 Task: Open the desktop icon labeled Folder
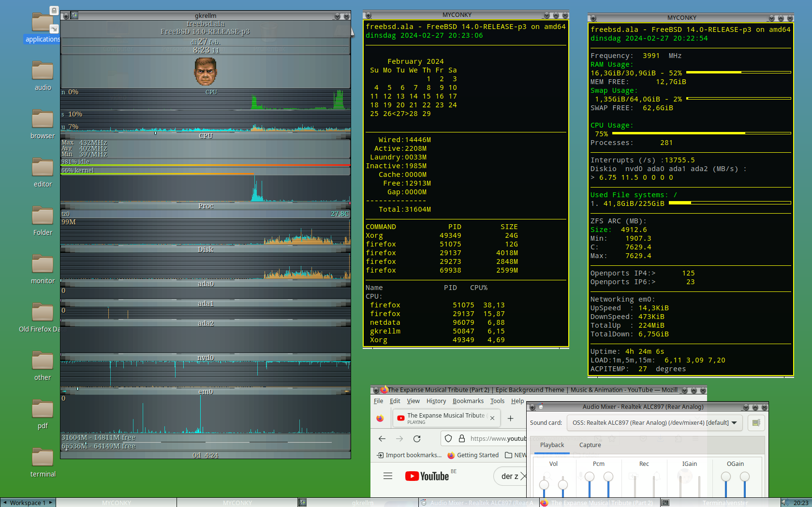click(43, 221)
